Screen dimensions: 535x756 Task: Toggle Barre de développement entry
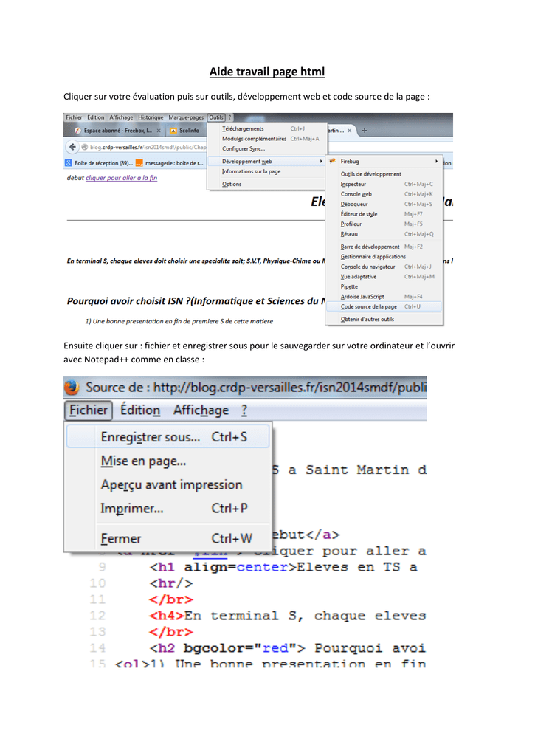(384, 247)
